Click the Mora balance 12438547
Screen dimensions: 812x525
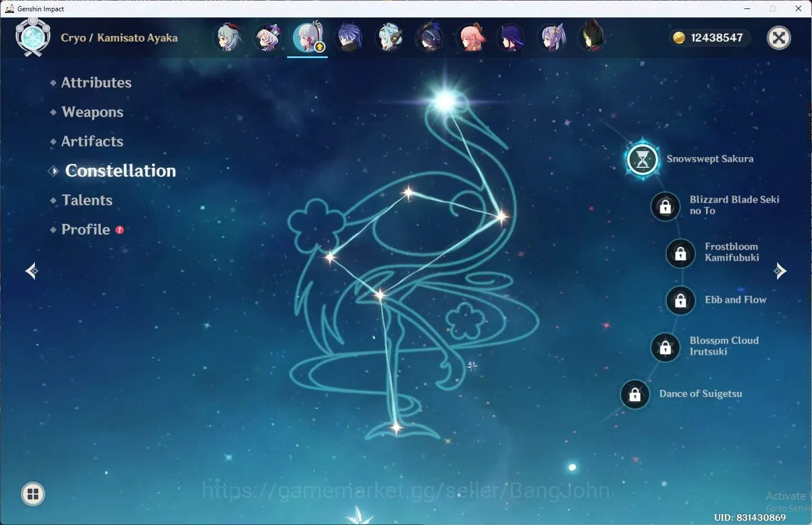click(717, 38)
